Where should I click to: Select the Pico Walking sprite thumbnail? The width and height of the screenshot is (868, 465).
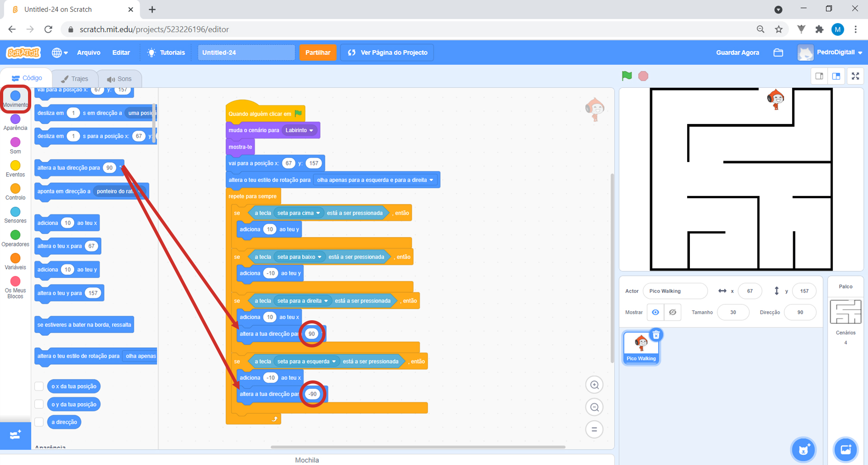641,347
